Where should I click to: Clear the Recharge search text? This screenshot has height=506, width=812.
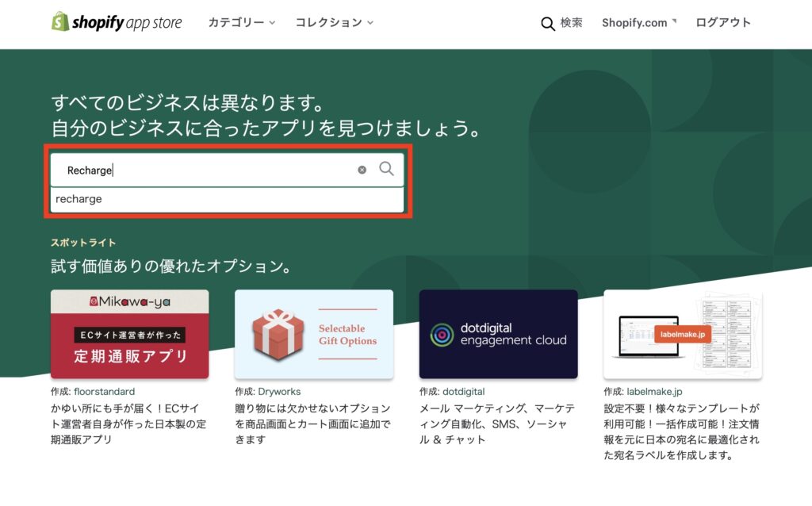362,170
